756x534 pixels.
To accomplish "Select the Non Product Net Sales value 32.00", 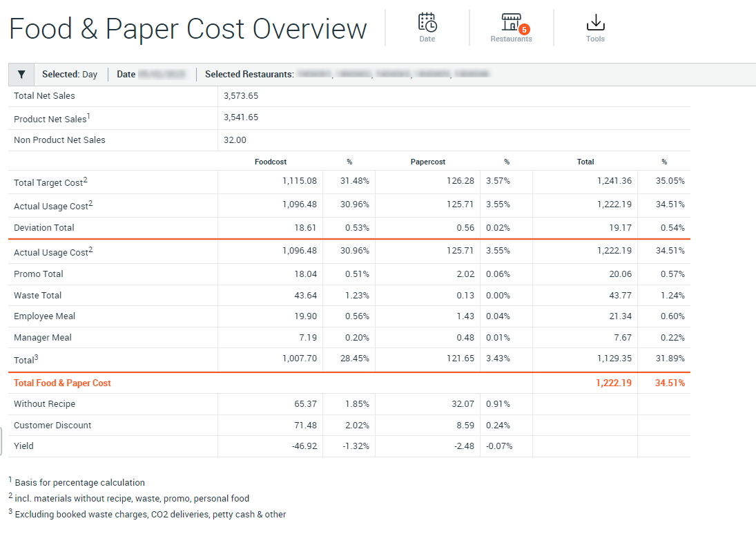I will pyautogui.click(x=235, y=140).
